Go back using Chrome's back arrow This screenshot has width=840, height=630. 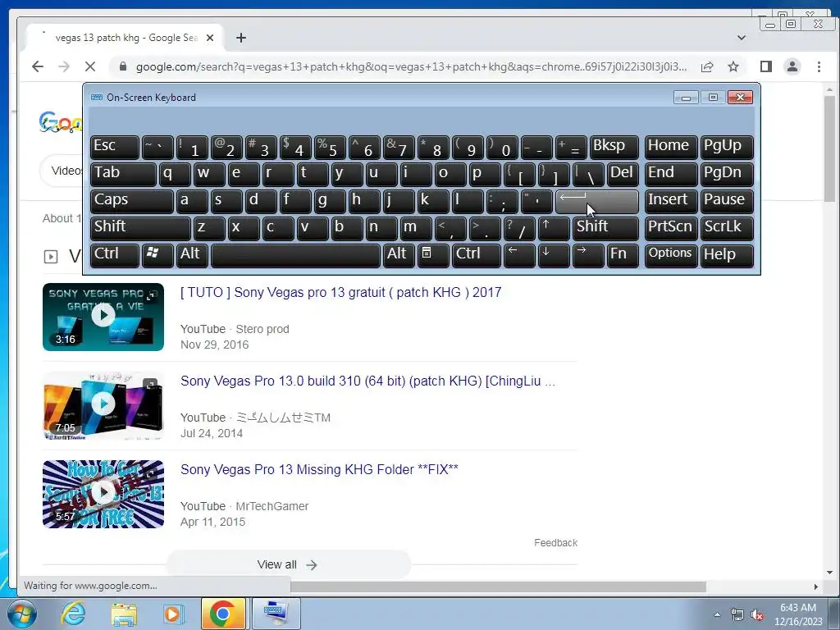click(38, 66)
